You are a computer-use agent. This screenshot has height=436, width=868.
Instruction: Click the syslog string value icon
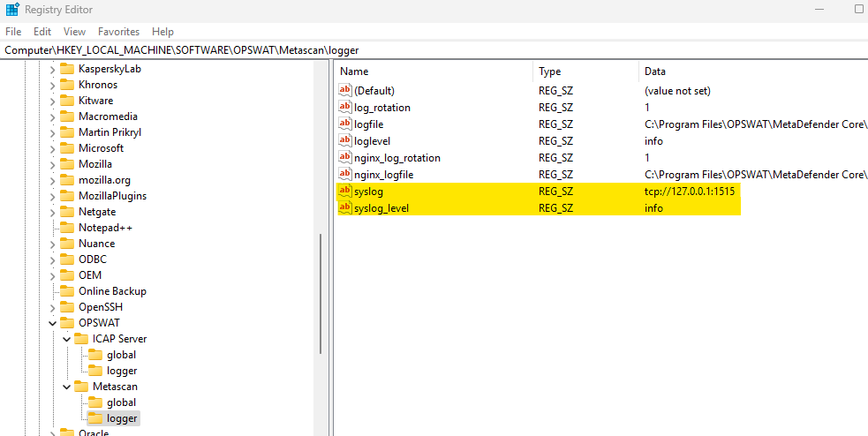point(345,192)
